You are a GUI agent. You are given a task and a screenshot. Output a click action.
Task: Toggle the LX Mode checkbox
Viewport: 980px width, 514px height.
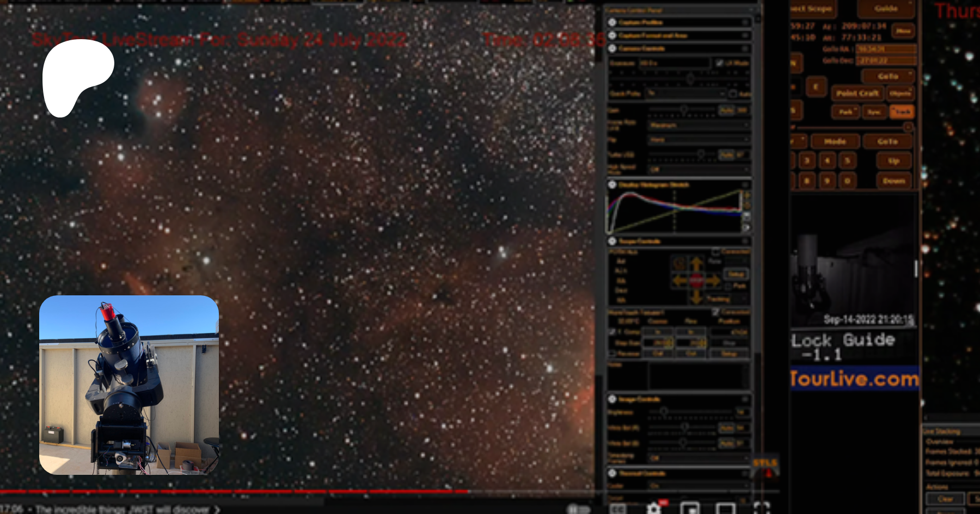click(x=720, y=63)
